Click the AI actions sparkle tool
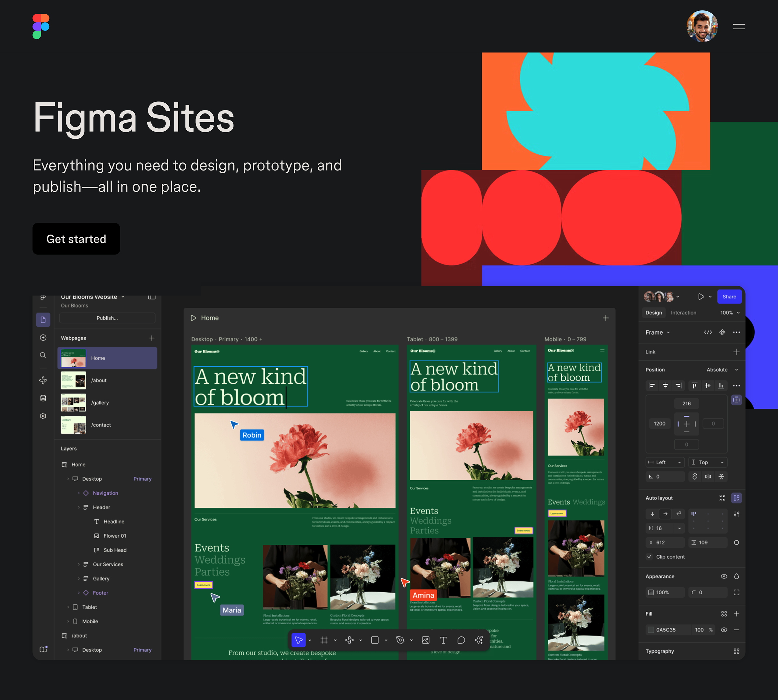Image resolution: width=778 pixels, height=700 pixels. (x=479, y=640)
